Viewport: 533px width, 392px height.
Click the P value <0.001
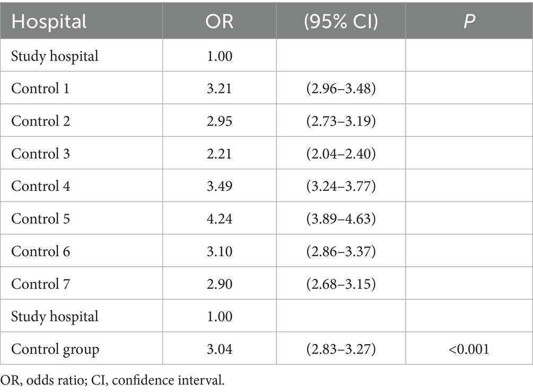pos(469,349)
